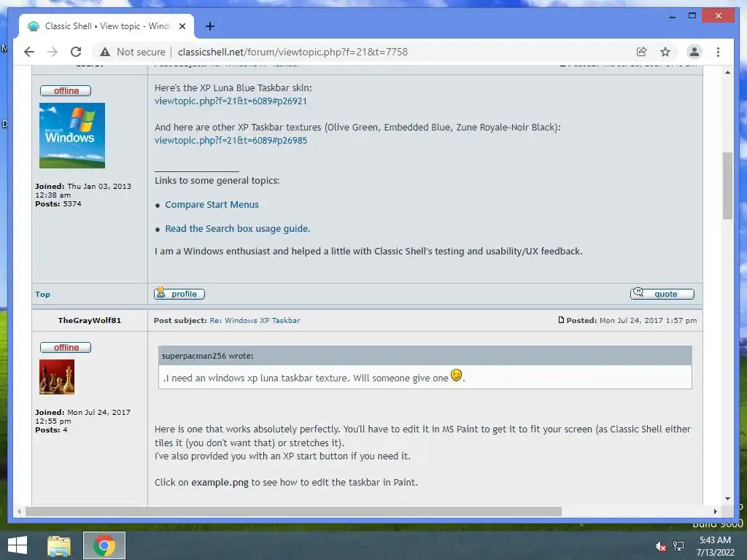This screenshot has width=747, height=560.
Task: Open link viewtopic.php?f=21&t=6089#p26985
Action: tap(231, 141)
